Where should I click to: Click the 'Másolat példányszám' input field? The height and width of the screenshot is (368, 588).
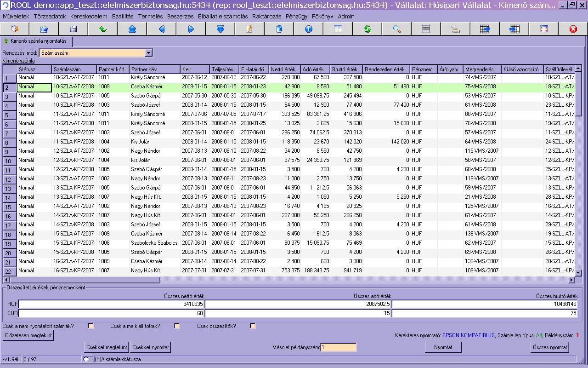339,347
